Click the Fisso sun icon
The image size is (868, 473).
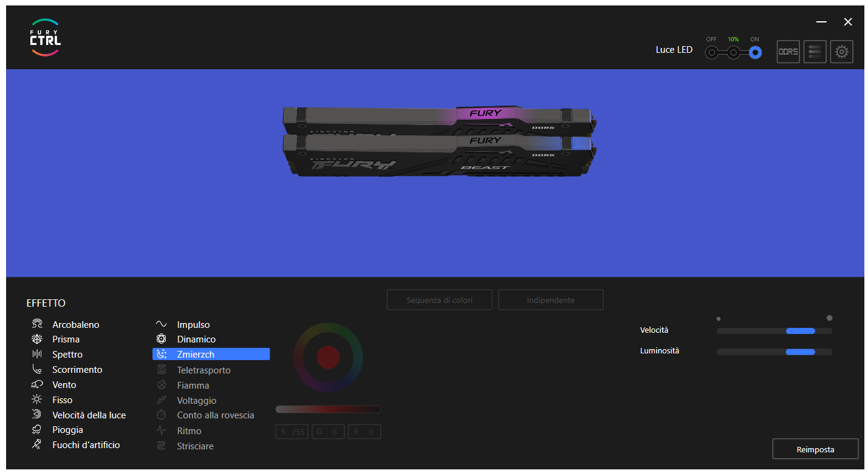pos(37,400)
